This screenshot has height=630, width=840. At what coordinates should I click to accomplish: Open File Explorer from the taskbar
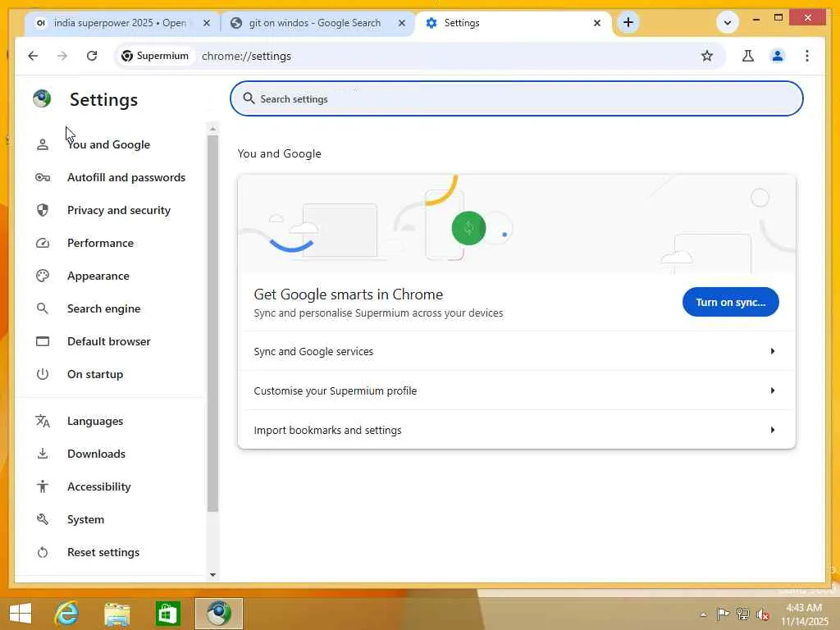point(116,614)
